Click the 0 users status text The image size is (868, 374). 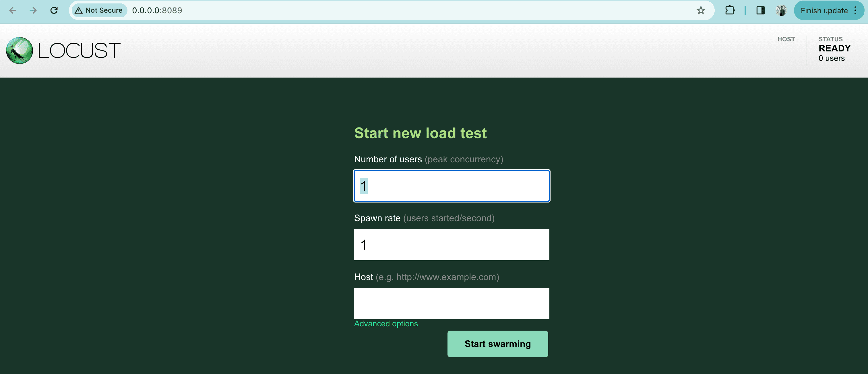point(832,58)
